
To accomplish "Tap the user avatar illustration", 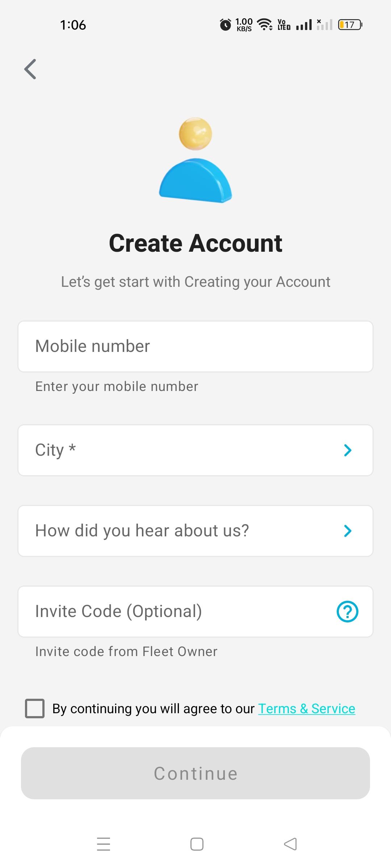I will pos(195,160).
